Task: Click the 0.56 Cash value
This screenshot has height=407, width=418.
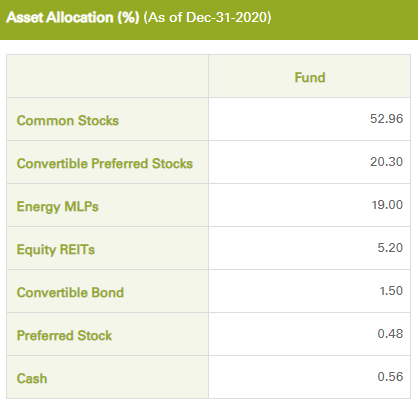Action: pos(390,377)
